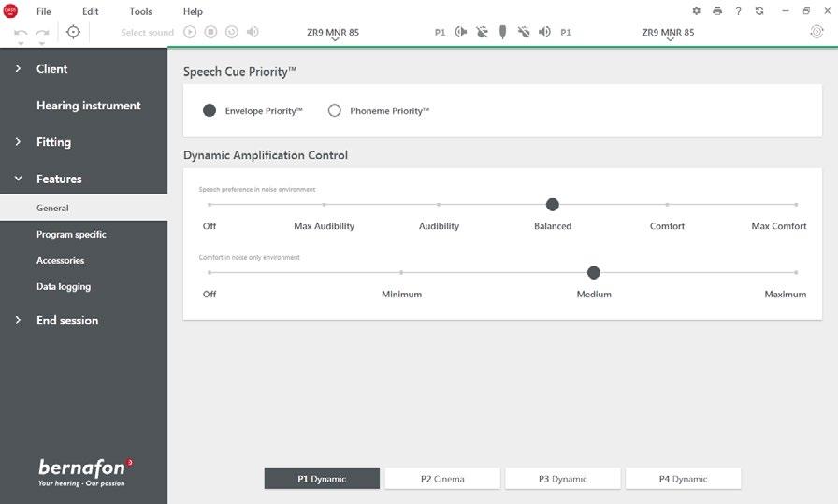Click the programming cable interface icon
838x504 pixels.
click(502, 32)
